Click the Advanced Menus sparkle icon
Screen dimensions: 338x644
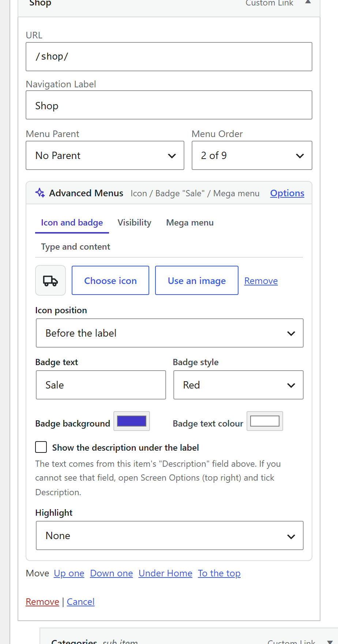40,193
